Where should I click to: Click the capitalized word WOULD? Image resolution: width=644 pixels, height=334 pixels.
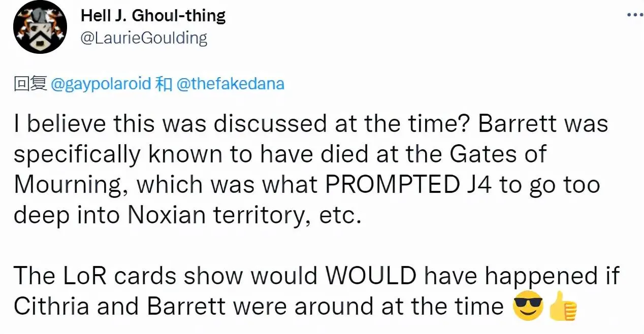pyautogui.click(x=372, y=276)
